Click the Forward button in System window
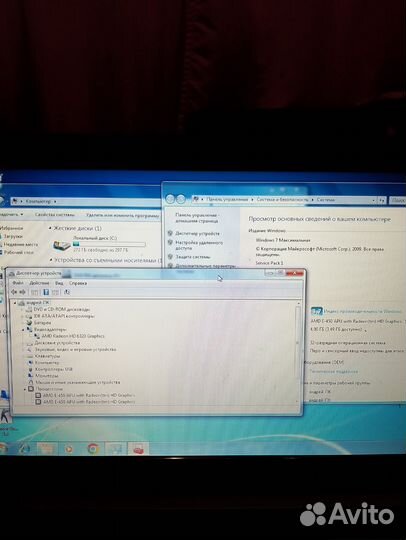This screenshot has width=406, height=540. click(181, 199)
